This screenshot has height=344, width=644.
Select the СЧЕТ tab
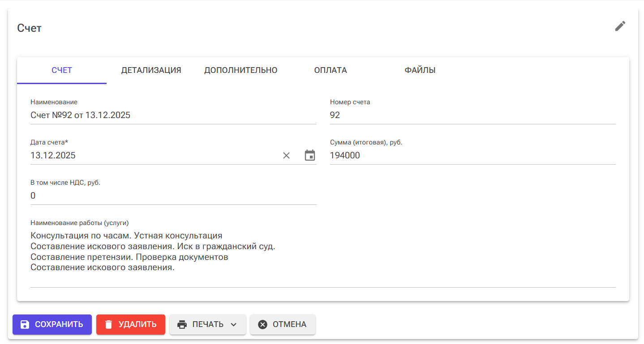(x=61, y=70)
